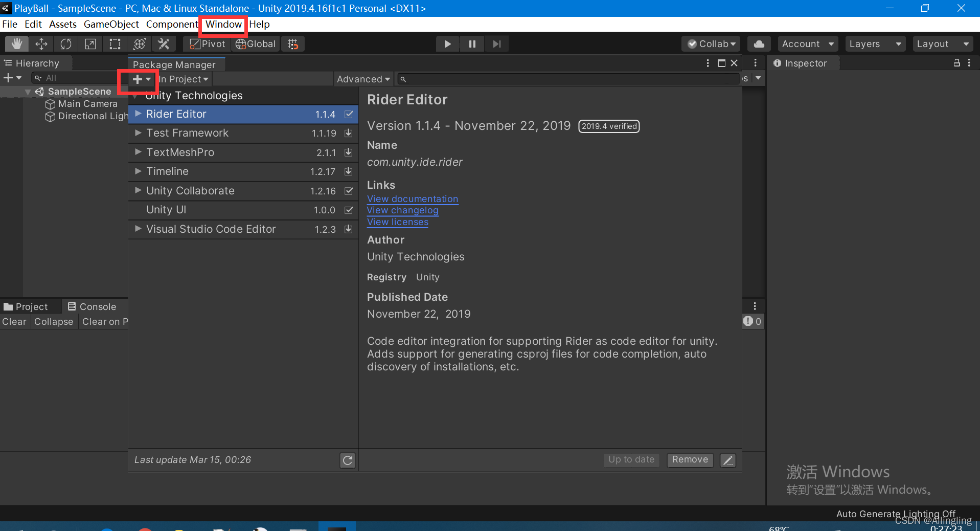This screenshot has height=531, width=980.
Task: Open the Advanced dropdown in Package Manager
Action: 363,79
